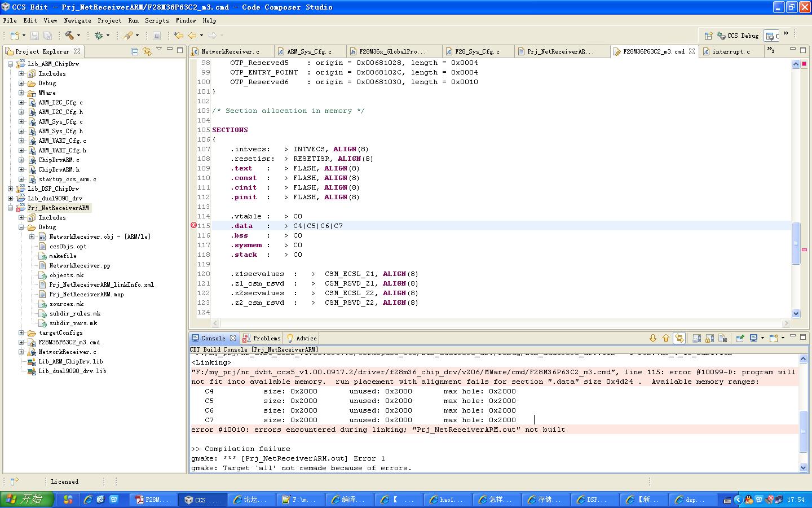Toggle Scroll Lock in the console toolbar
The image size is (812, 508).
[710, 338]
